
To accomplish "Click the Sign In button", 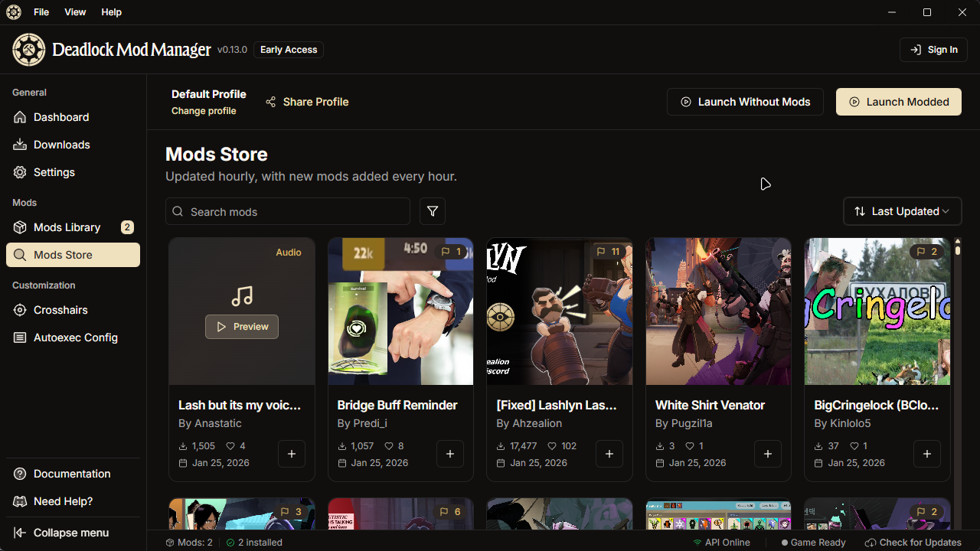I will (933, 49).
